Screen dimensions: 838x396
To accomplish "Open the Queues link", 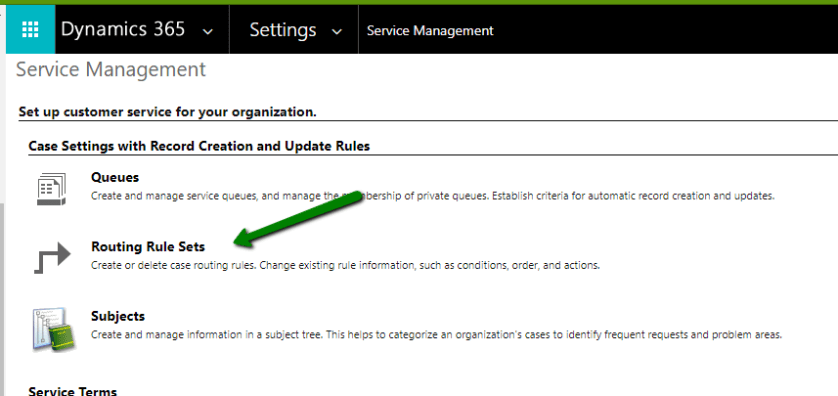I will pos(115,177).
